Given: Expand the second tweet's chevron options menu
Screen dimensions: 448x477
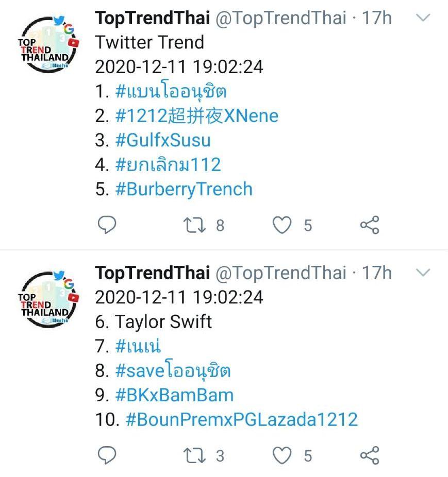Looking at the screenshot, I should pyautogui.click(x=423, y=272).
